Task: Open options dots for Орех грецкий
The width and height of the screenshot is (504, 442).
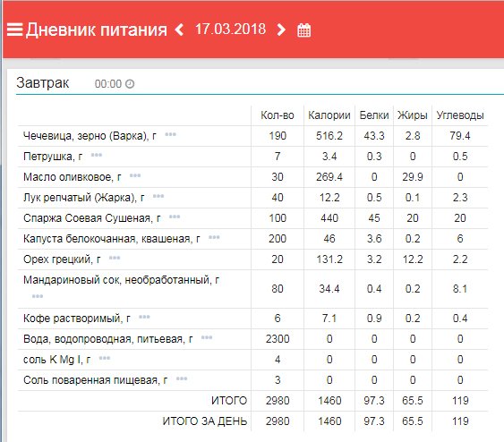Action: click(115, 258)
